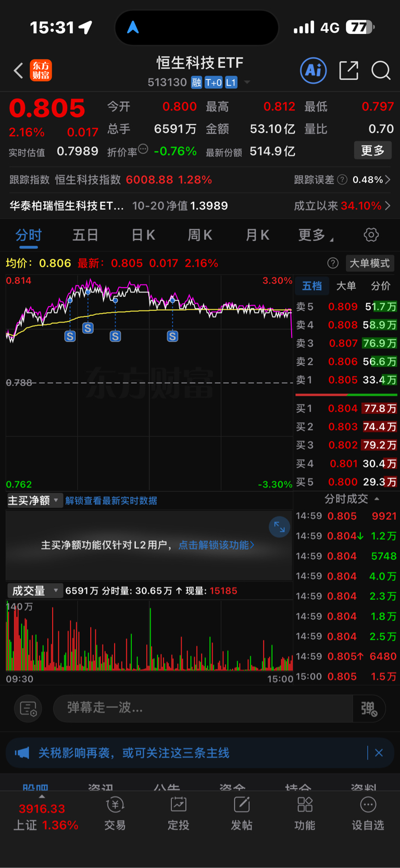Viewport: 400px width, 868px height.
Task: Tap 点击解锁该功能 link
Action: click(x=216, y=545)
